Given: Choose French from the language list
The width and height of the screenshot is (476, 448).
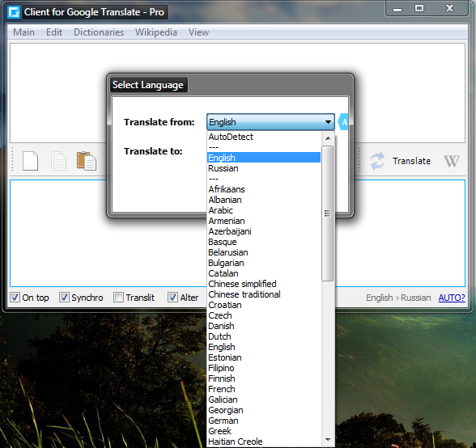Looking at the screenshot, I should click(264, 389).
